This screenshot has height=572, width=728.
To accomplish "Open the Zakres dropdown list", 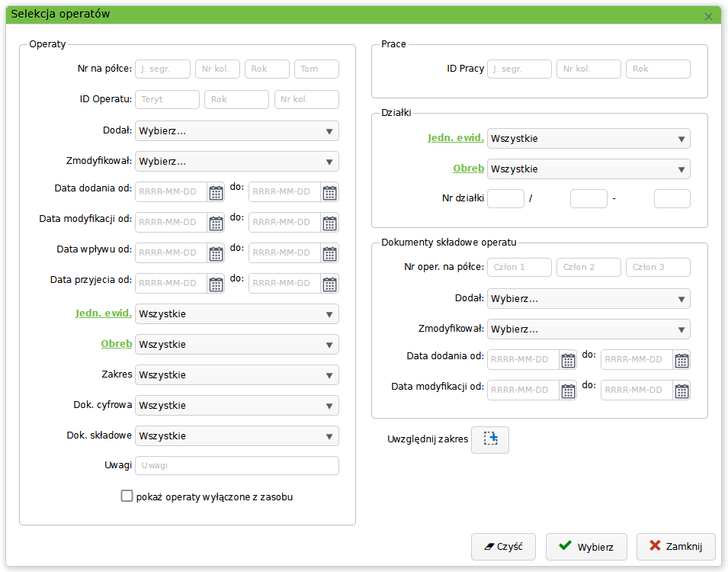I will tap(236, 375).
